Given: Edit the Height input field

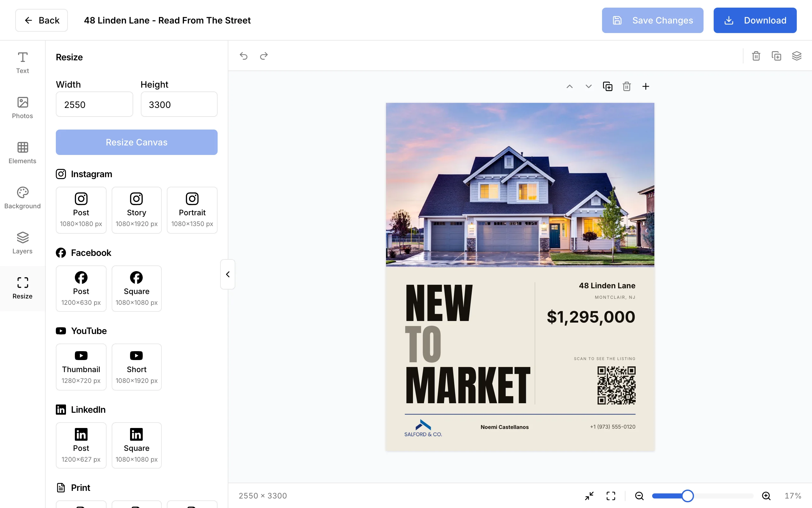Looking at the screenshot, I should pyautogui.click(x=179, y=104).
